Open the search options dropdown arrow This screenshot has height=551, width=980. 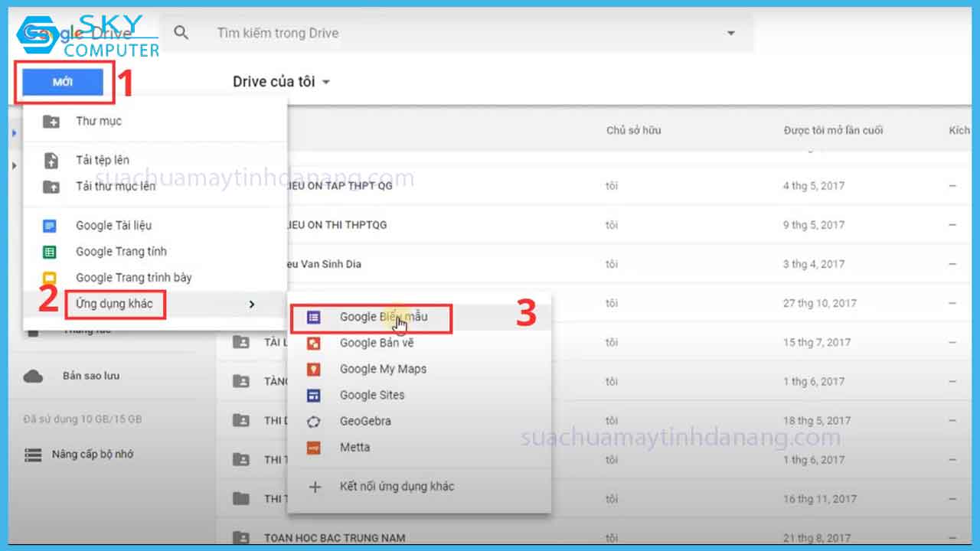coord(730,33)
